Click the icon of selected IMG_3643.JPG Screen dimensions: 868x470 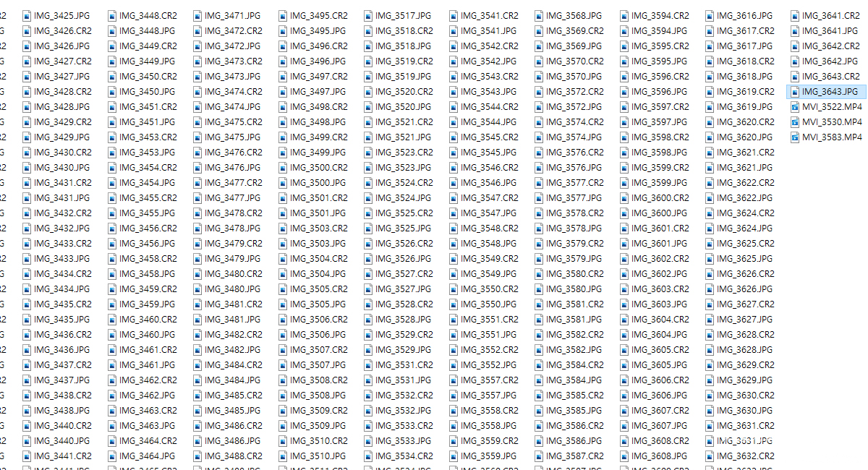tap(795, 91)
